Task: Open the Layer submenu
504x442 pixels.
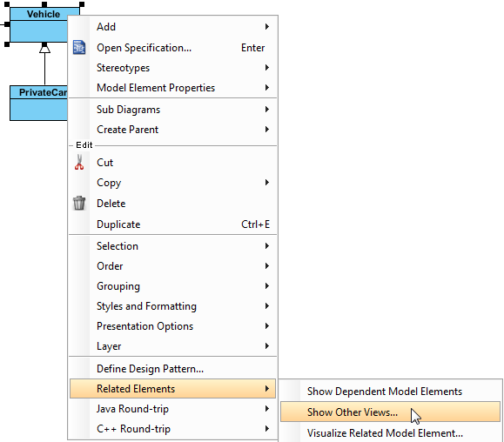Action: point(172,346)
